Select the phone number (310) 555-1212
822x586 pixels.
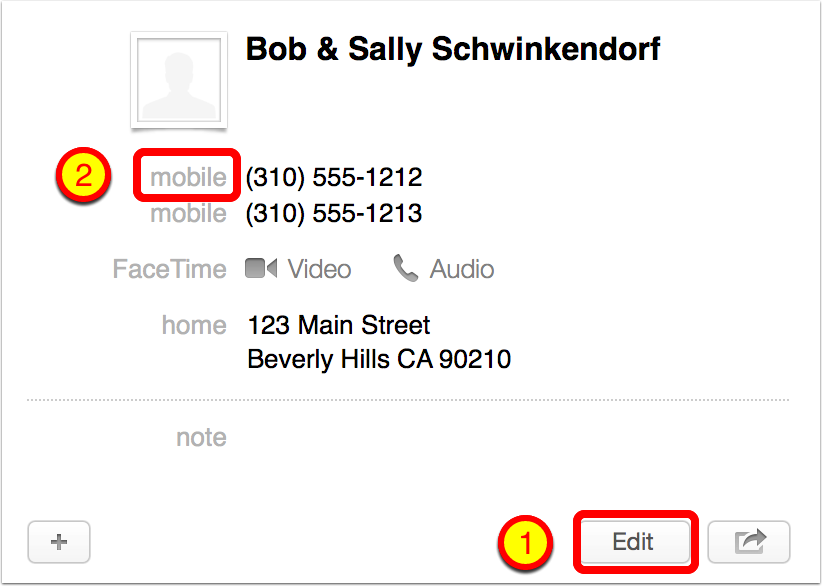[x=334, y=178]
